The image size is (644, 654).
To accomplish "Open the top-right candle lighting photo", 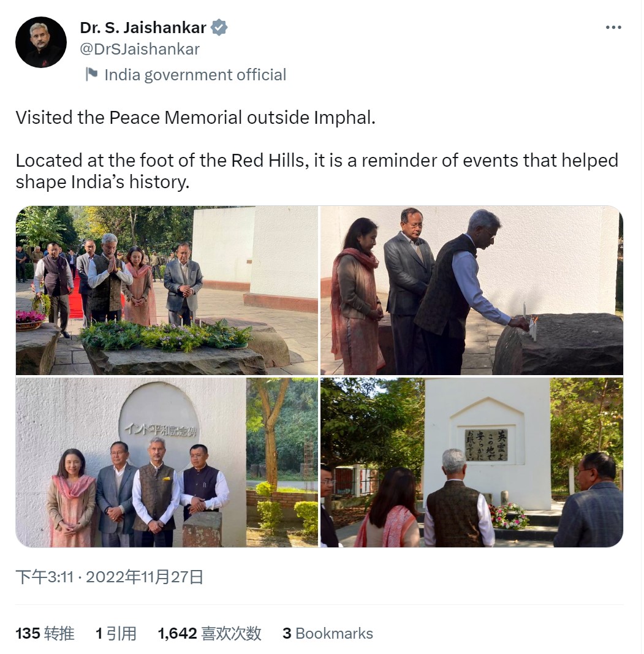I will pyautogui.click(x=472, y=291).
